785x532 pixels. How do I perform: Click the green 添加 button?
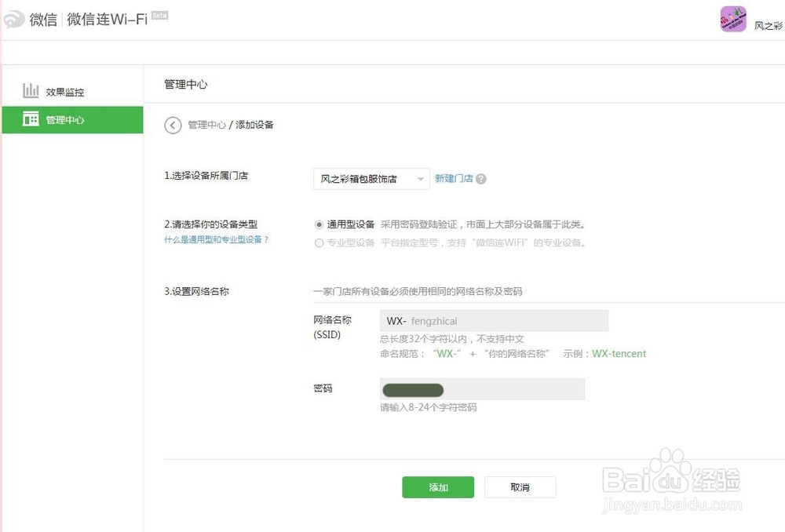point(438,487)
